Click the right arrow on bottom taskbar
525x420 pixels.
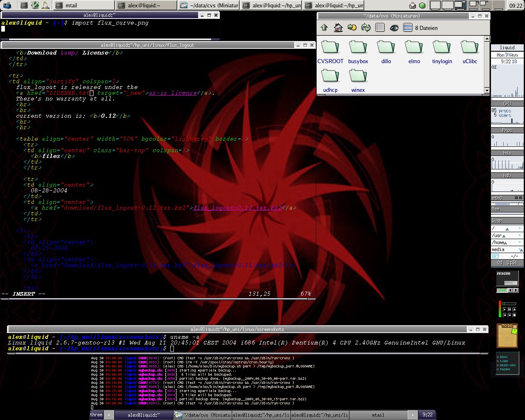coord(413,415)
